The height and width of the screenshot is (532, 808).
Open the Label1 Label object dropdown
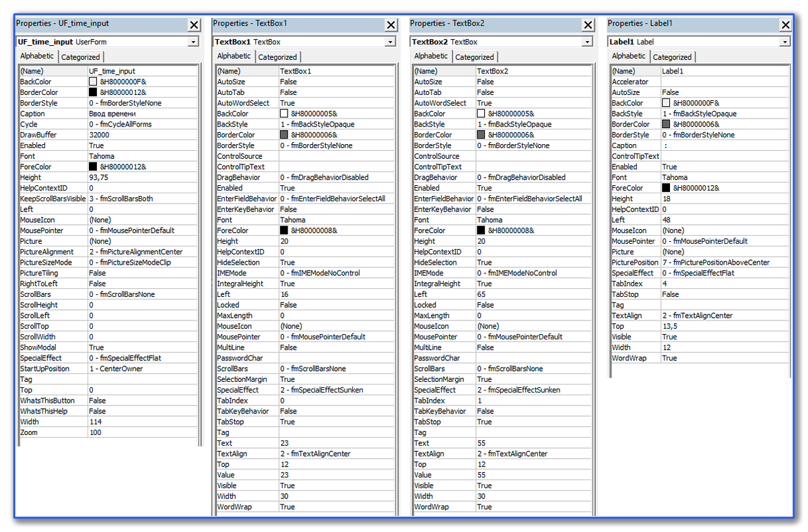[x=784, y=42]
